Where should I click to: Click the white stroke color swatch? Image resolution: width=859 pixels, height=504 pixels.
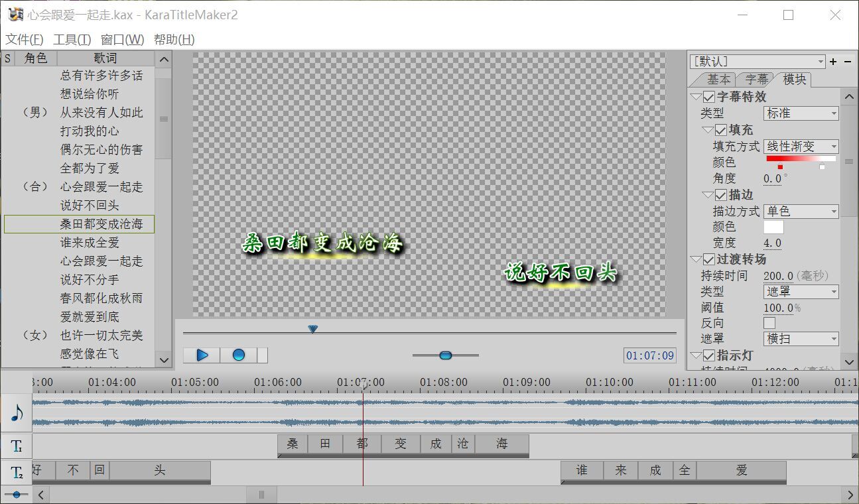point(773,227)
